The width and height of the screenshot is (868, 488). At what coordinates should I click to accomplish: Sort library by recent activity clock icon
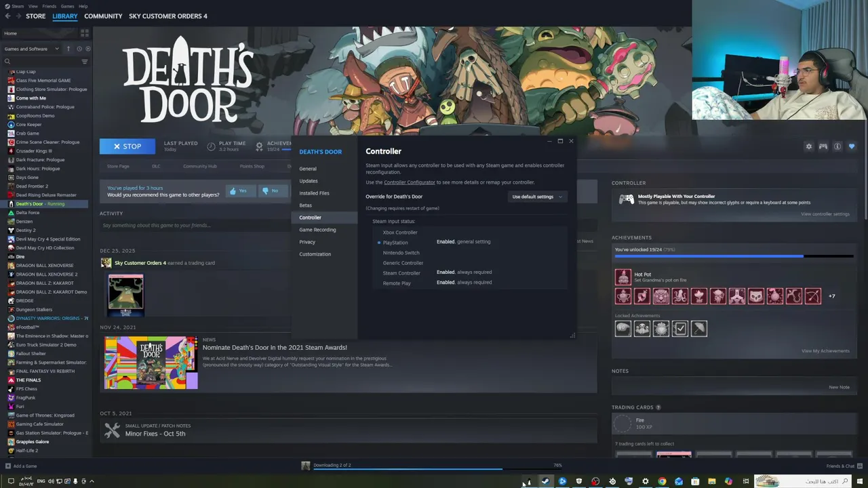pos(79,49)
